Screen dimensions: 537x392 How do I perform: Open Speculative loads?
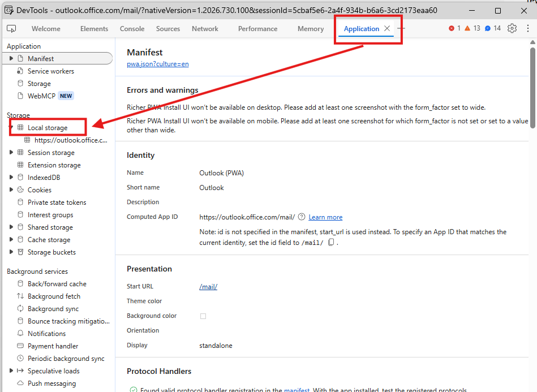53,371
